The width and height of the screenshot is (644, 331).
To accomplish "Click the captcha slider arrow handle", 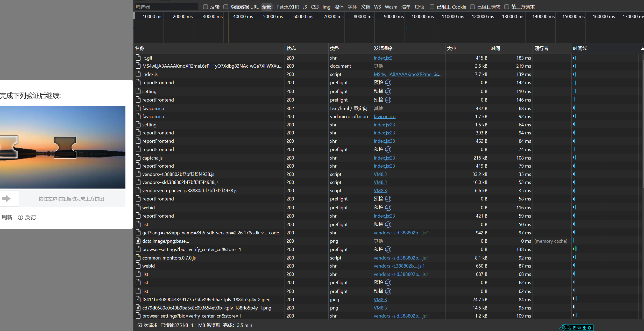I will pyautogui.click(x=7, y=199).
